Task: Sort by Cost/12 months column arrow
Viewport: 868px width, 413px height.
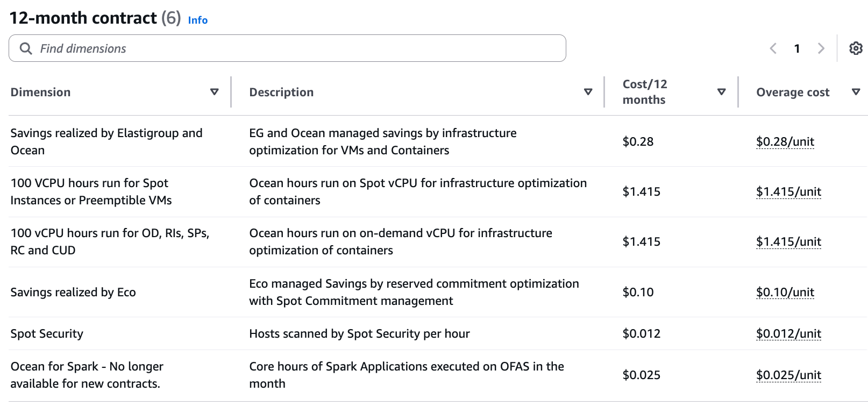Action: [x=722, y=92]
